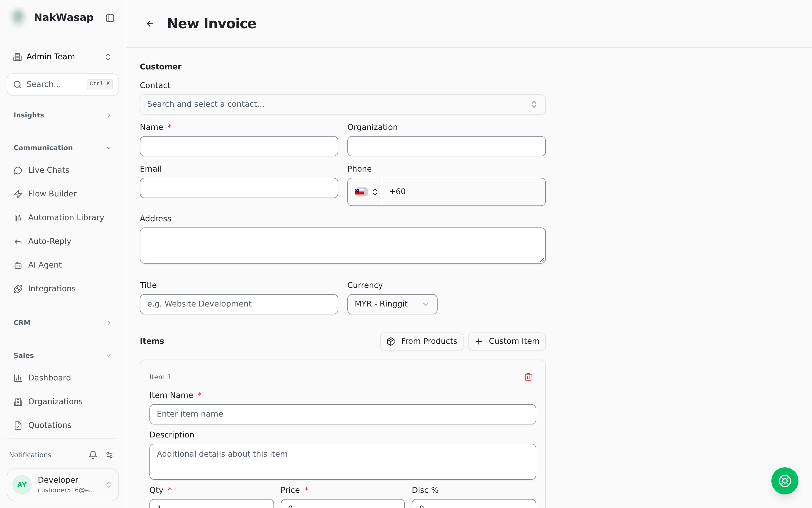
Task: Open Integrations page
Action: pyautogui.click(x=63, y=289)
